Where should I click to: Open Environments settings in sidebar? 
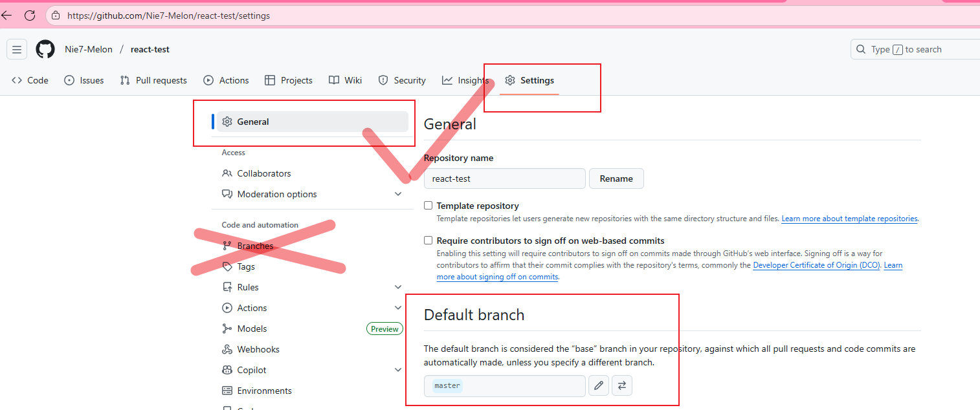pyautogui.click(x=264, y=391)
